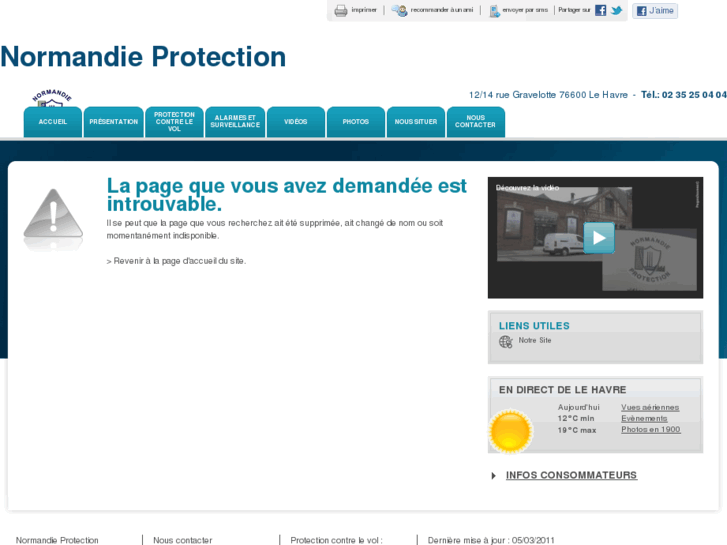The image size is (727, 545).
Task: Click the video preview thumbnail image
Action: (x=595, y=237)
